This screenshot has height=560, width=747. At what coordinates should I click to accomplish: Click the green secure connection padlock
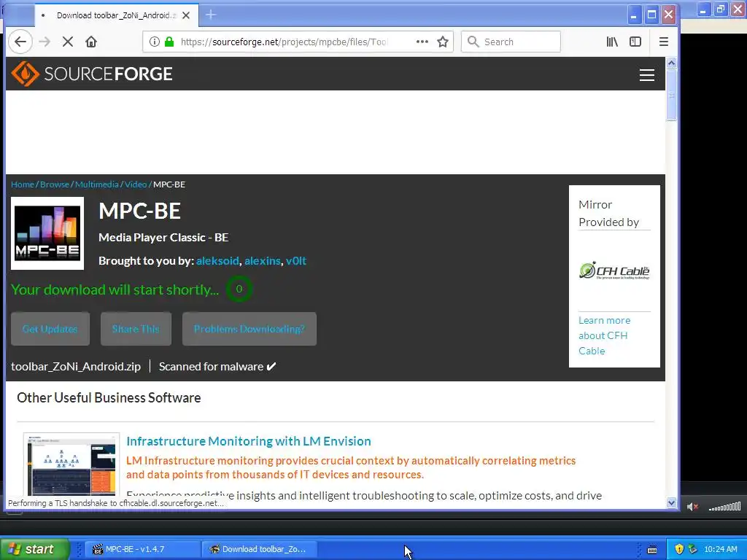[x=169, y=42]
